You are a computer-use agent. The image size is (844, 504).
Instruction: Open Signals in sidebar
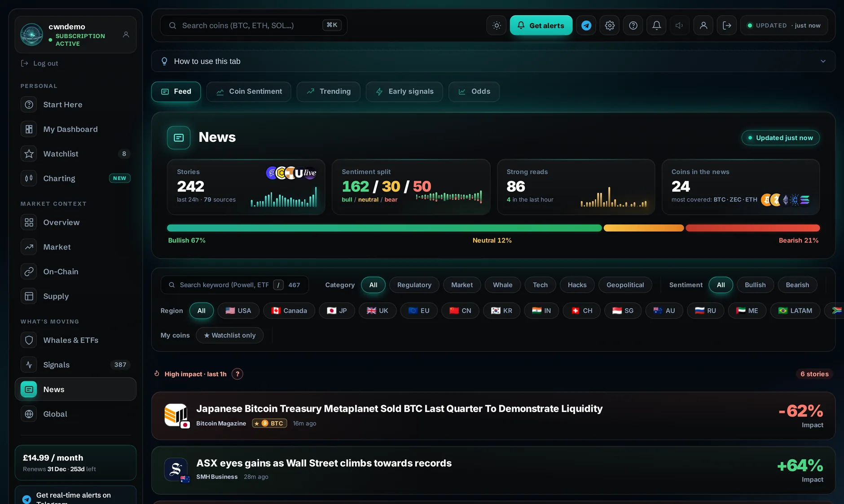(x=75, y=365)
